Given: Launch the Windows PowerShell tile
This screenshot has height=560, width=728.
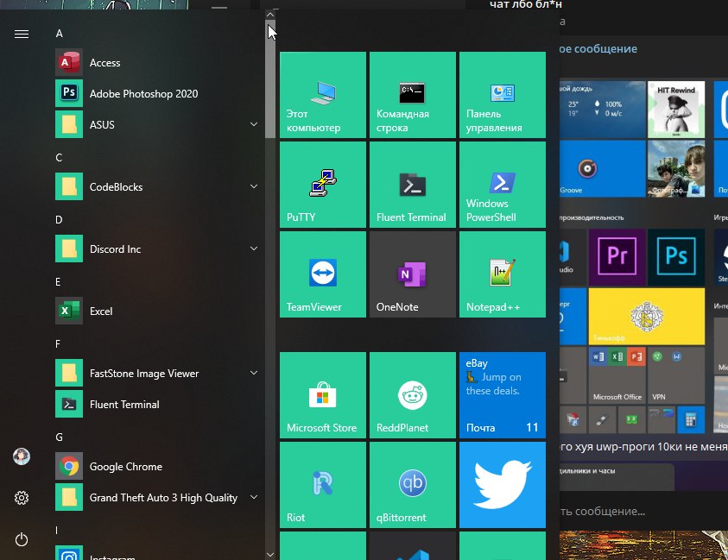Looking at the screenshot, I should click(x=503, y=185).
